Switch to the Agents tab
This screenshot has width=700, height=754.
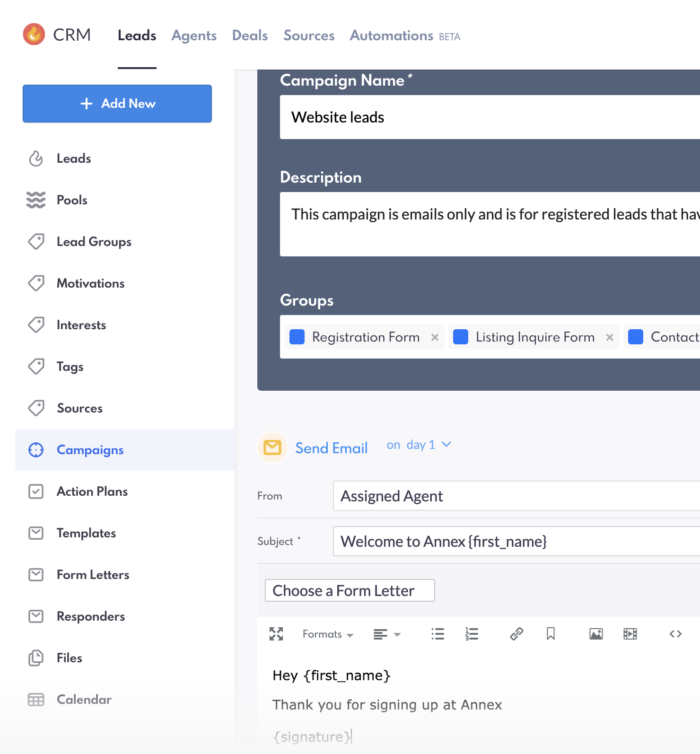pos(194,35)
